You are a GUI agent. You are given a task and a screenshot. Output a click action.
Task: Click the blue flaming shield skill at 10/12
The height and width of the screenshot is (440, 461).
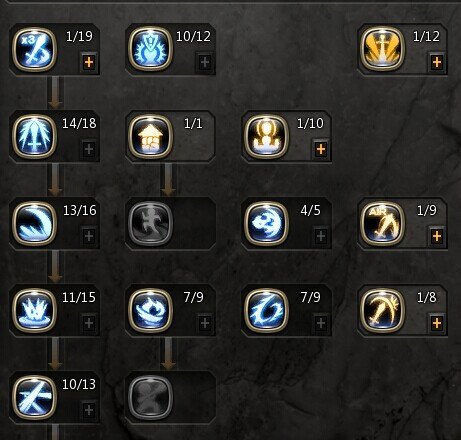(150, 50)
